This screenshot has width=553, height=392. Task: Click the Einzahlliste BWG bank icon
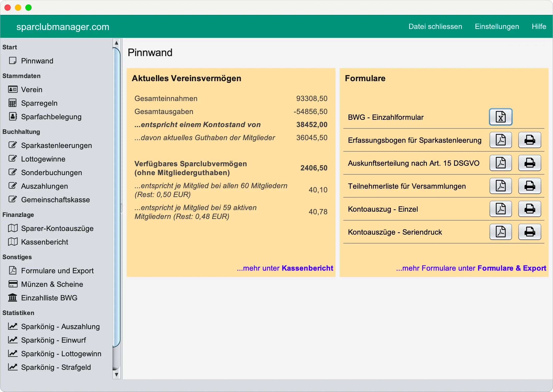[x=12, y=298]
